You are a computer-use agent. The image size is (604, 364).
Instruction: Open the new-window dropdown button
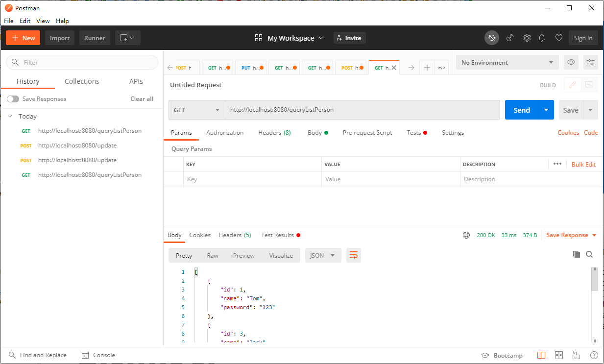128,38
